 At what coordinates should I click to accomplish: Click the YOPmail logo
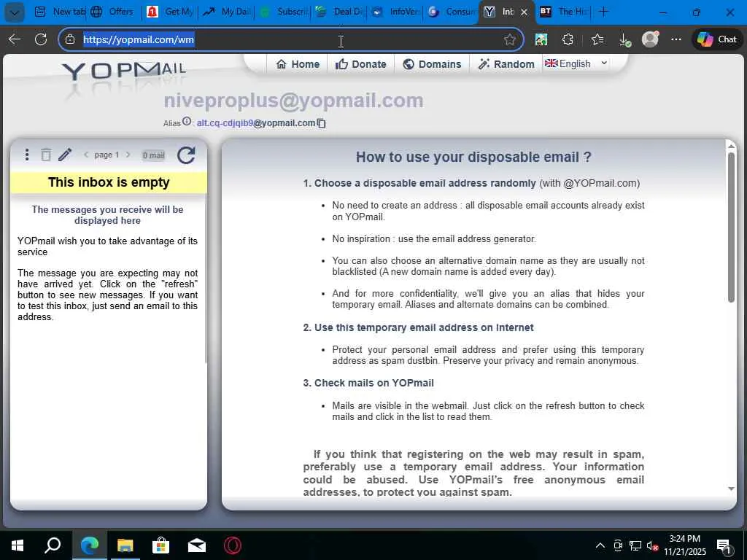click(124, 71)
